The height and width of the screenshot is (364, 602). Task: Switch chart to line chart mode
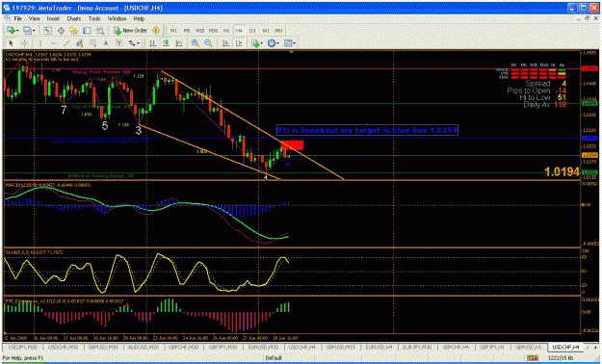click(x=179, y=43)
